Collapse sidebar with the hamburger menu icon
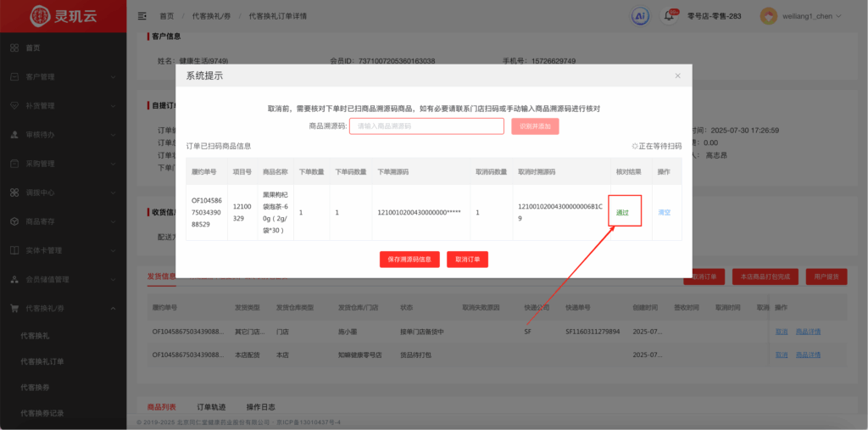The image size is (868, 430). [142, 16]
